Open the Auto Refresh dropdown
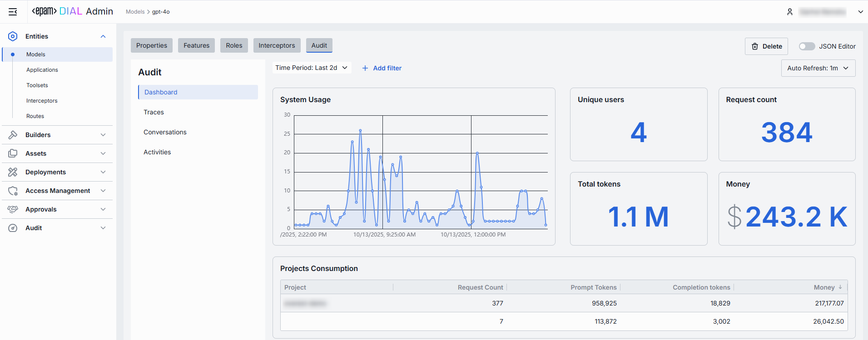This screenshot has height=340, width=868. pos(818,68)
